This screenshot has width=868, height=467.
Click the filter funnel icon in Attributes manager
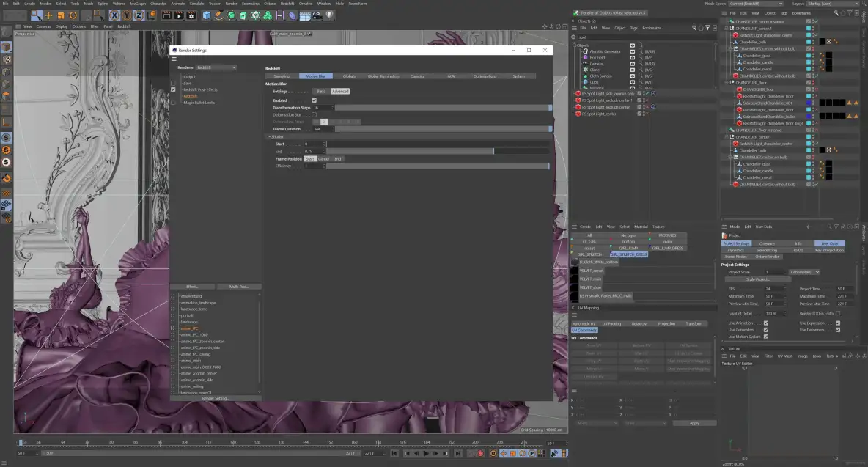point(836,227)
